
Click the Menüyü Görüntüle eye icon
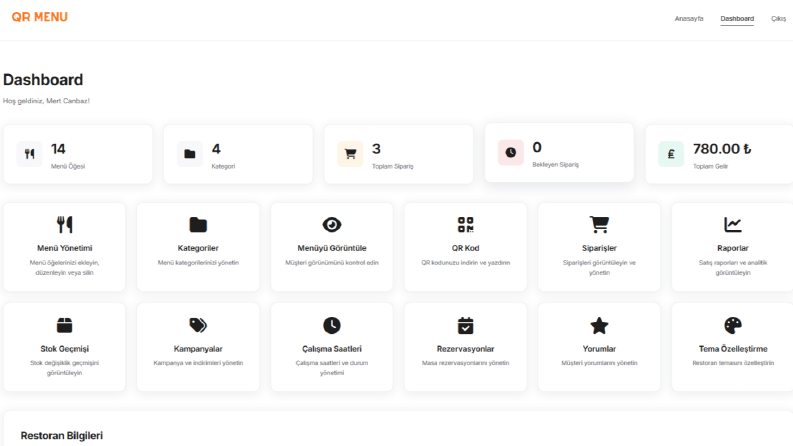(332, 225)
